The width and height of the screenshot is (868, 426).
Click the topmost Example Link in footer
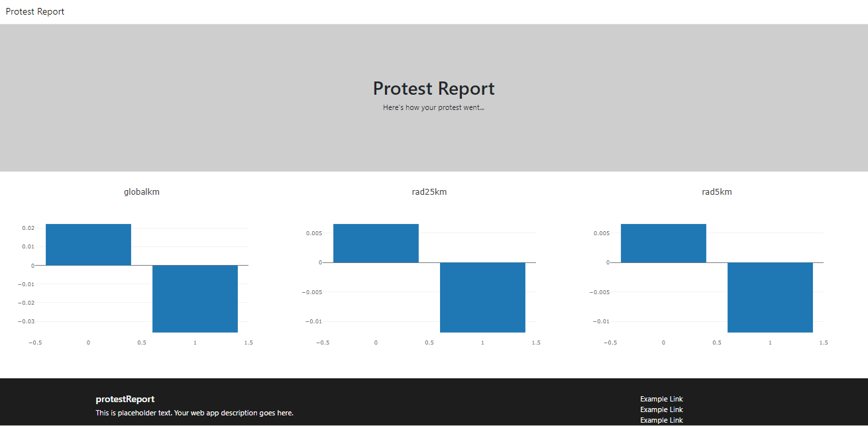tap(661, 399)
